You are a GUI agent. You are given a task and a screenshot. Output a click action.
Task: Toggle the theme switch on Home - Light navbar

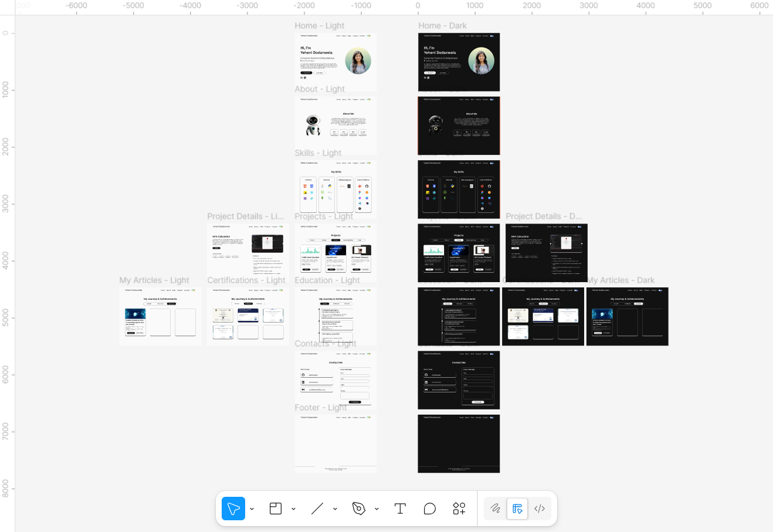click(x=369, y=36)
